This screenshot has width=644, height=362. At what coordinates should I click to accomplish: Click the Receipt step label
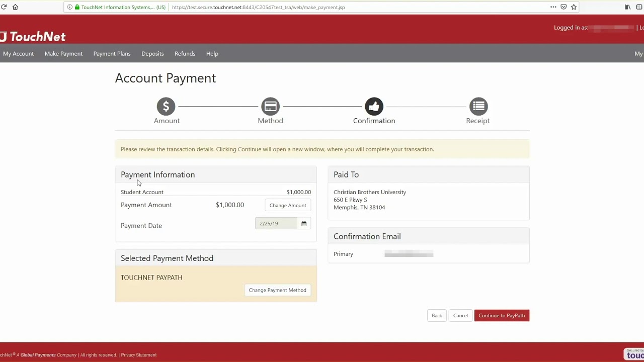pos(478,121)
